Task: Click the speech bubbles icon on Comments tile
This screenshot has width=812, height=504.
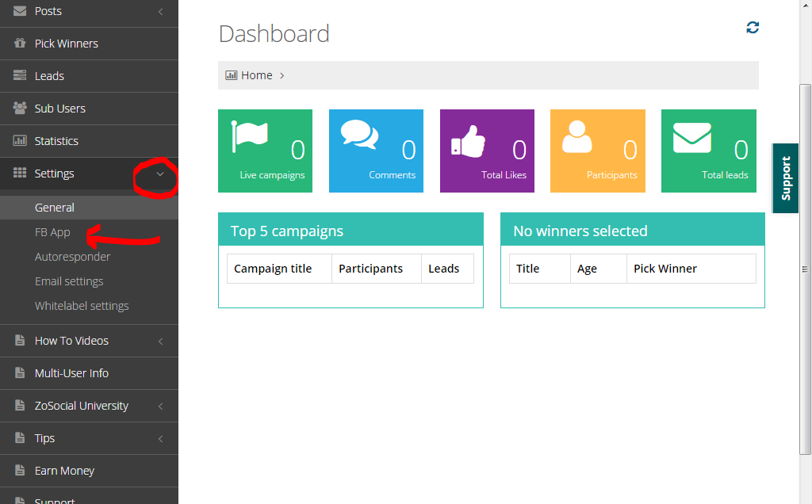Action: [359, 135]
